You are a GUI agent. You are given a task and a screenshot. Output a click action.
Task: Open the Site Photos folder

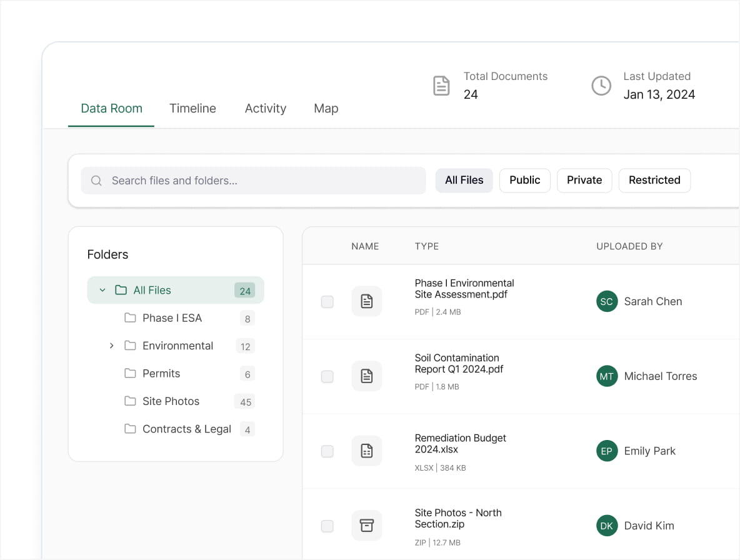(x=171, y=401)
